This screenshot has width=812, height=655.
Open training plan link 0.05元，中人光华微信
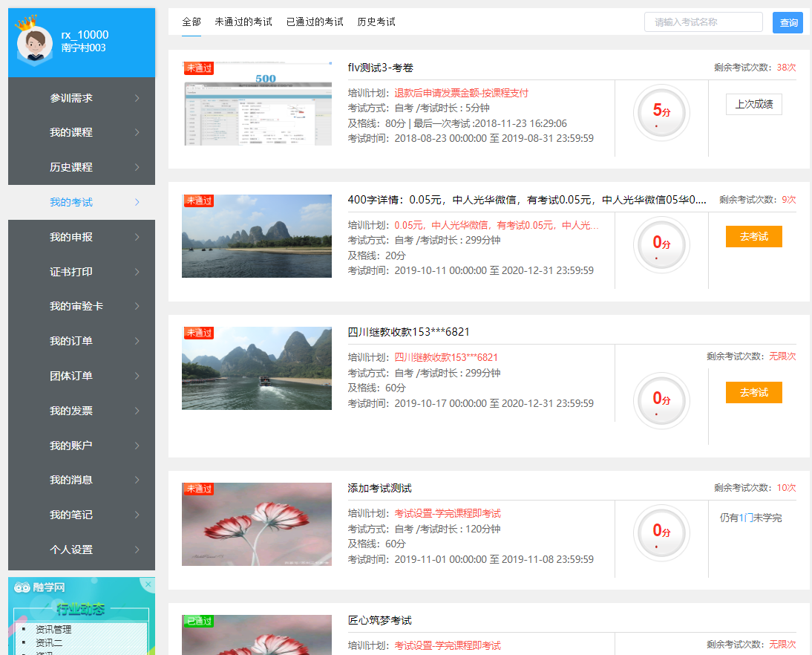point(497,226)
